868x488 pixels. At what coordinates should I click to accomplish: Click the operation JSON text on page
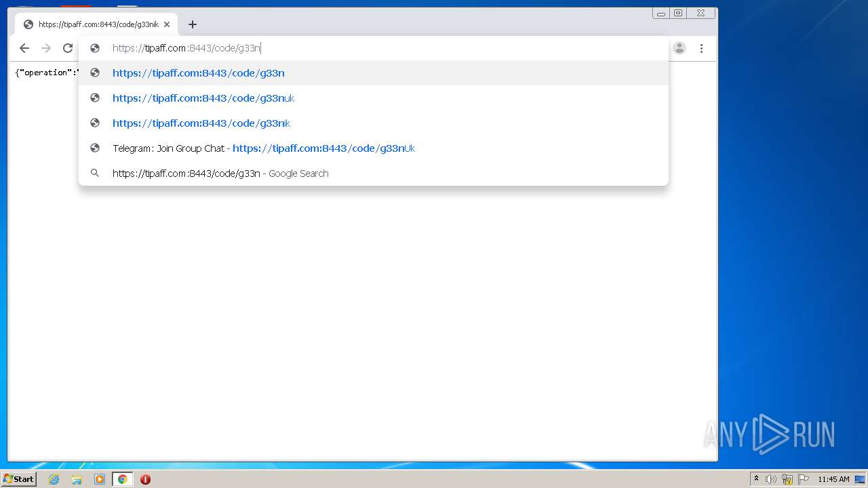point(46,73)
